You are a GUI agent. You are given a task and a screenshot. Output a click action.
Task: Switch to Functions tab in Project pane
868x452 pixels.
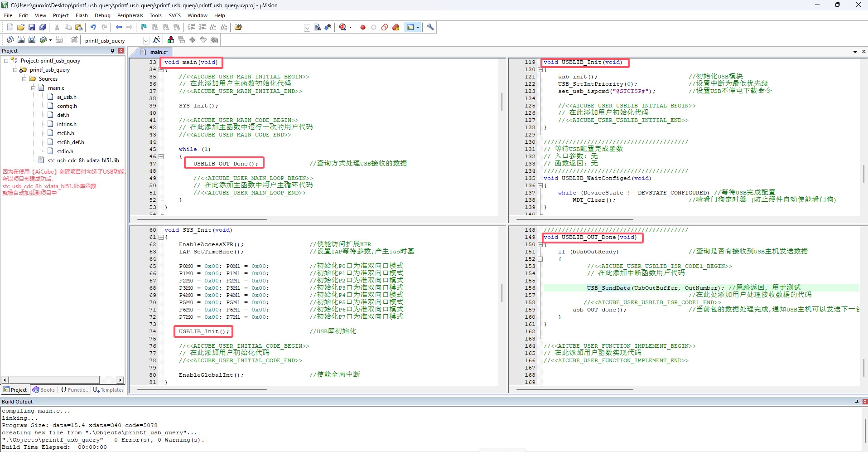pyautogui.click(x=75, y=390)
